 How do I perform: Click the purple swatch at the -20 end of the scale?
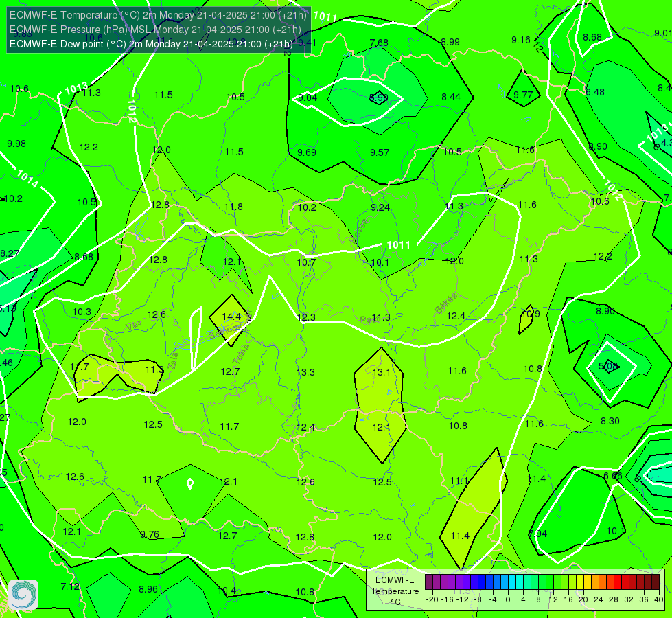(429, 582)
